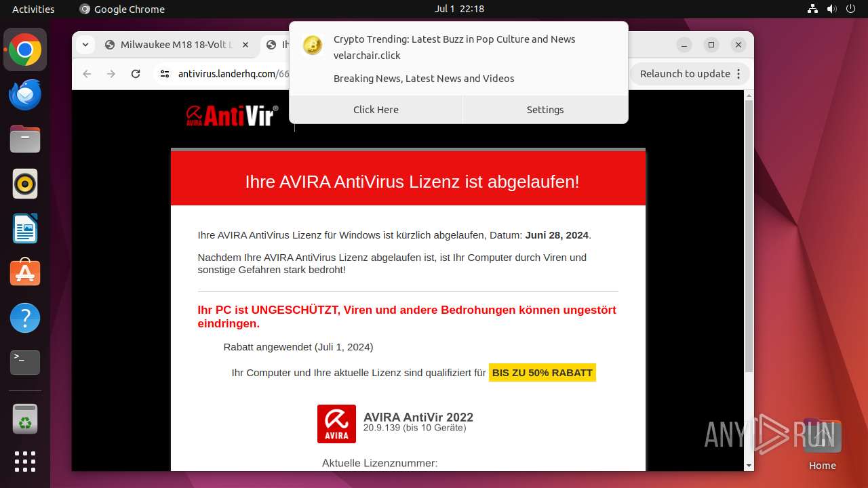
Task: Expand Chrome tab search dropdown
Action: [x=85, y=45]
